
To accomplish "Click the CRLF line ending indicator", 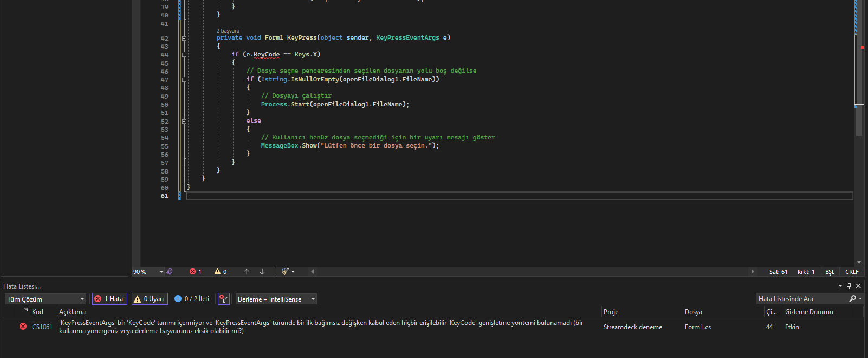I will pos(852,272).
